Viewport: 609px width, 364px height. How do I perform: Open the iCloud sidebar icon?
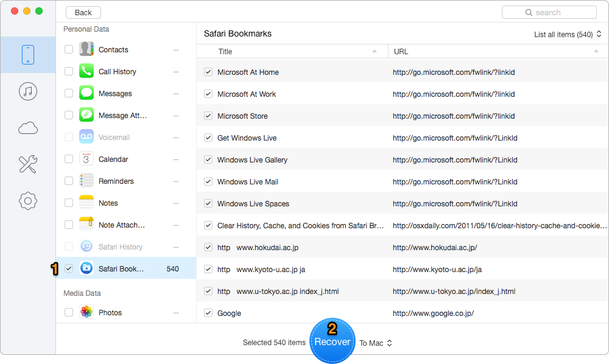[28, 128]
